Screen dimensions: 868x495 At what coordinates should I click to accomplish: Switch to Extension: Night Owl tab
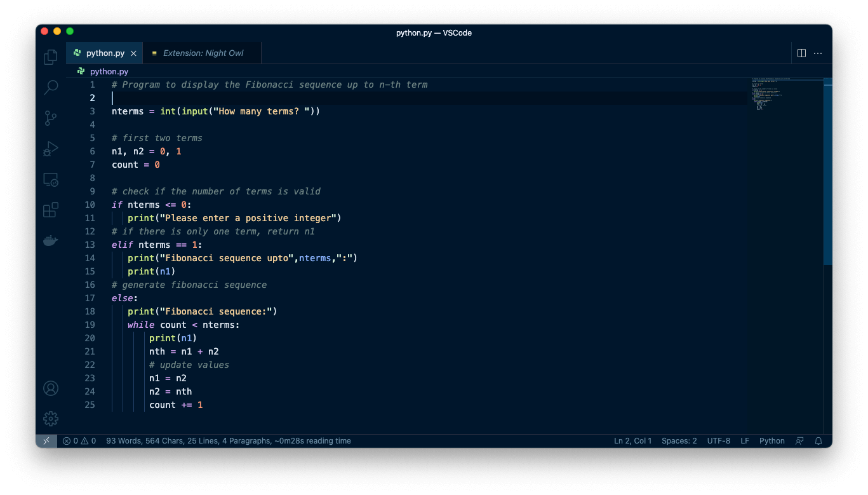point(203,53)
